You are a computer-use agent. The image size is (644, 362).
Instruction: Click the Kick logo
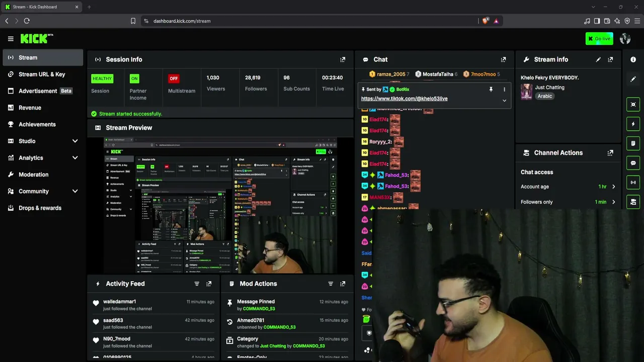tap(37, 39)
